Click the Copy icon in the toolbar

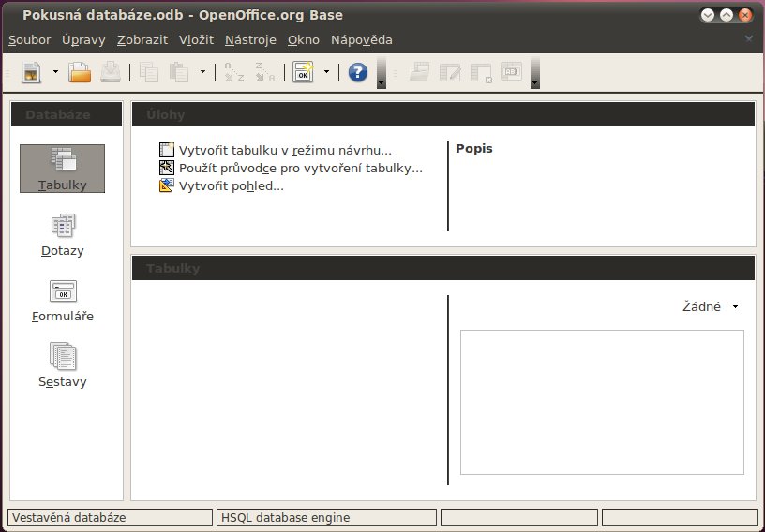[149, 73]
